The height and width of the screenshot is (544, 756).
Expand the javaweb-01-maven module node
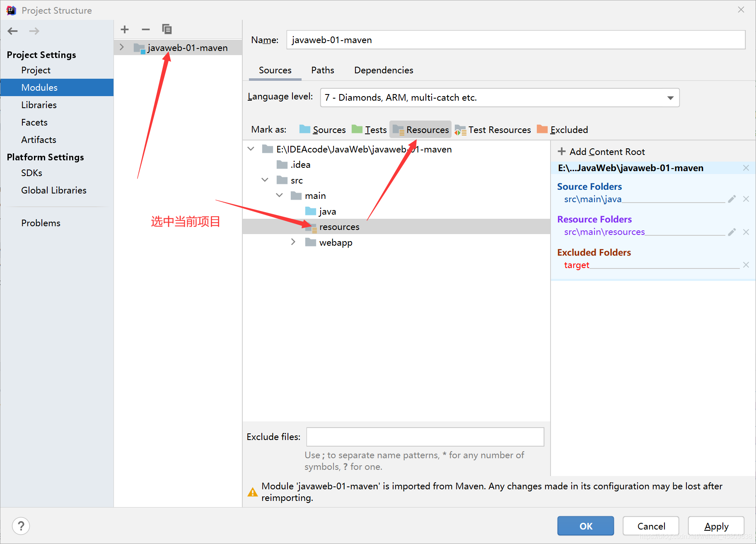(122, 48)
